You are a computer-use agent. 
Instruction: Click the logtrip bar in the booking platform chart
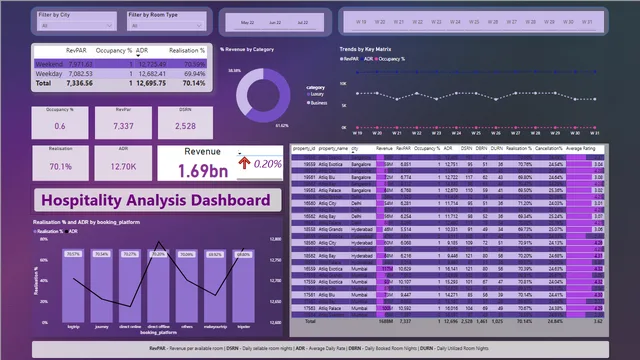(x=73, y=286)
